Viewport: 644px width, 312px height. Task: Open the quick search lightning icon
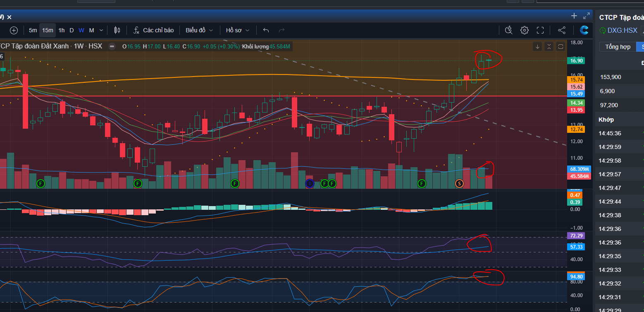[509, 30]
